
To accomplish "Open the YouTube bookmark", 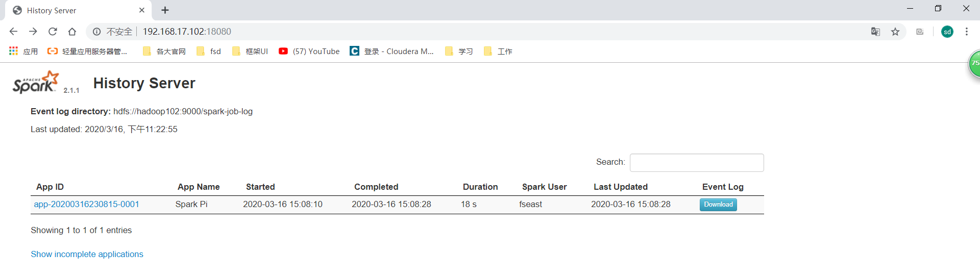I will click(309, 51).
